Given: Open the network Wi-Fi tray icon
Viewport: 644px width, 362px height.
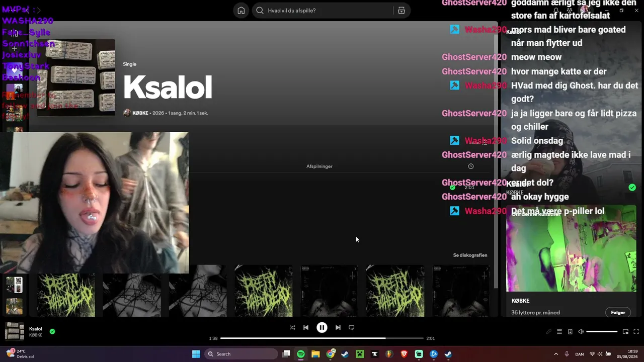Looking at the screenshot, I should tap(592, 354).
